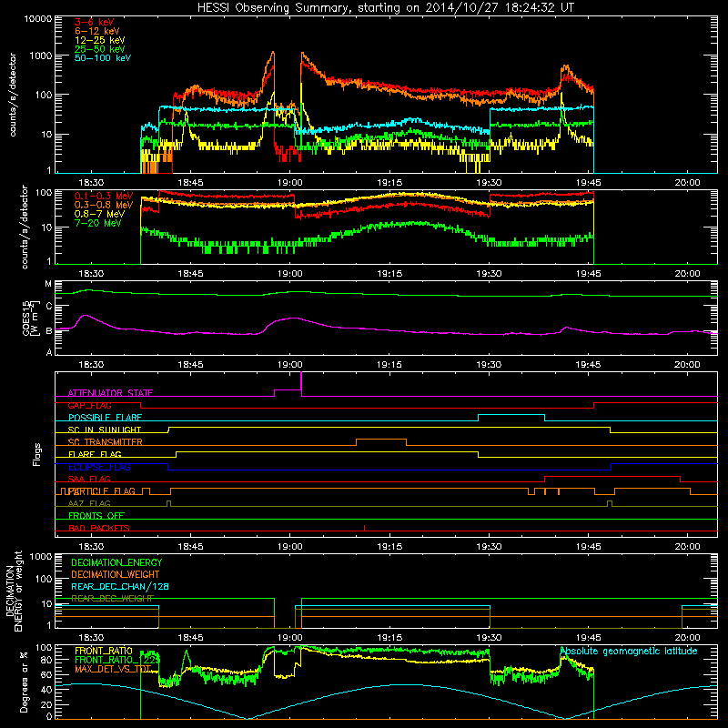Click the 10000 tick on the top plot

pos(38,19)
